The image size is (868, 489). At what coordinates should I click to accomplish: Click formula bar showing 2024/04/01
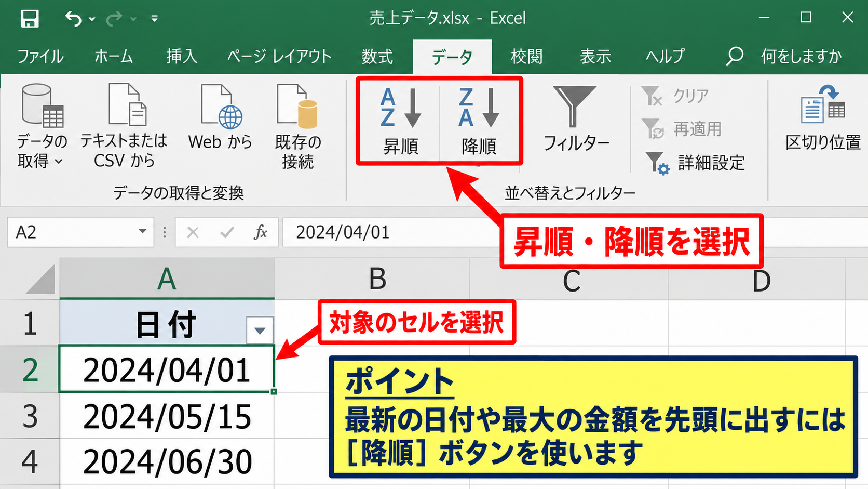(392, 232)
